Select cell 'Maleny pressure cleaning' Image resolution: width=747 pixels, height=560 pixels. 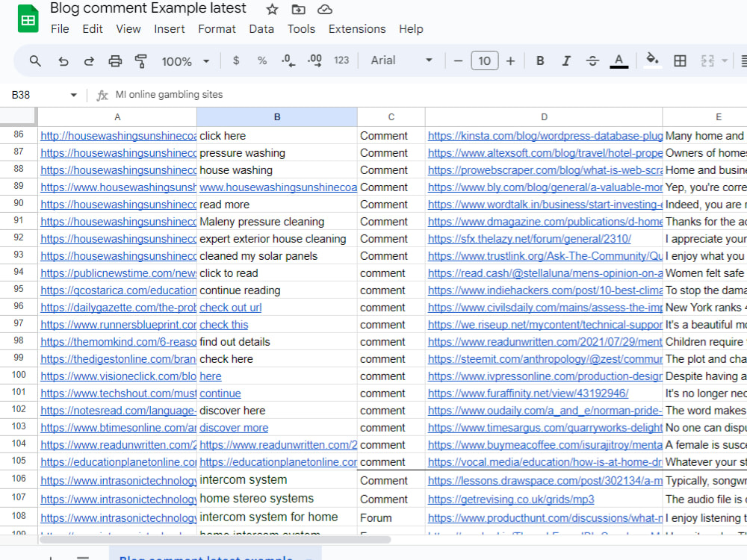[277, 222]
